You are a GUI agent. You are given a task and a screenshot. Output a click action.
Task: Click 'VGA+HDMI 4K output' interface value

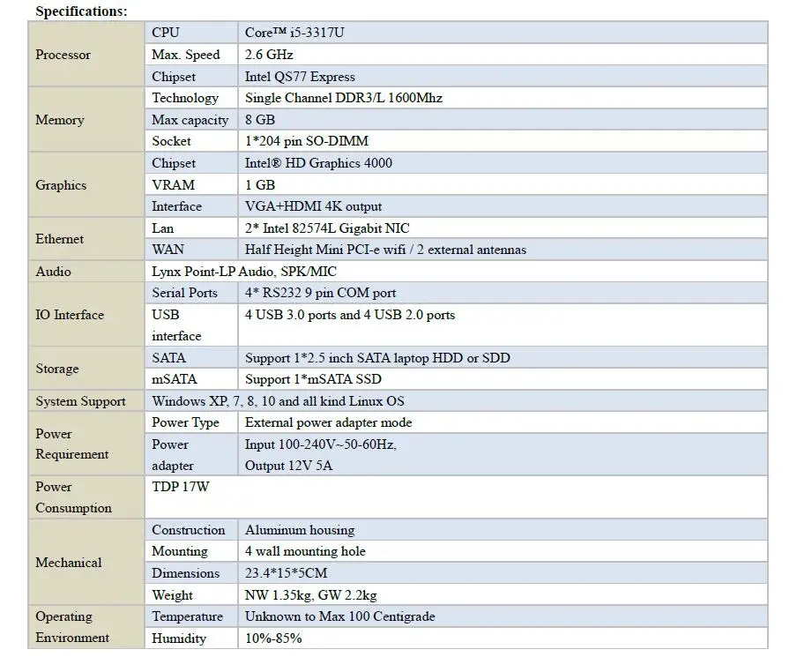(313, 206)
